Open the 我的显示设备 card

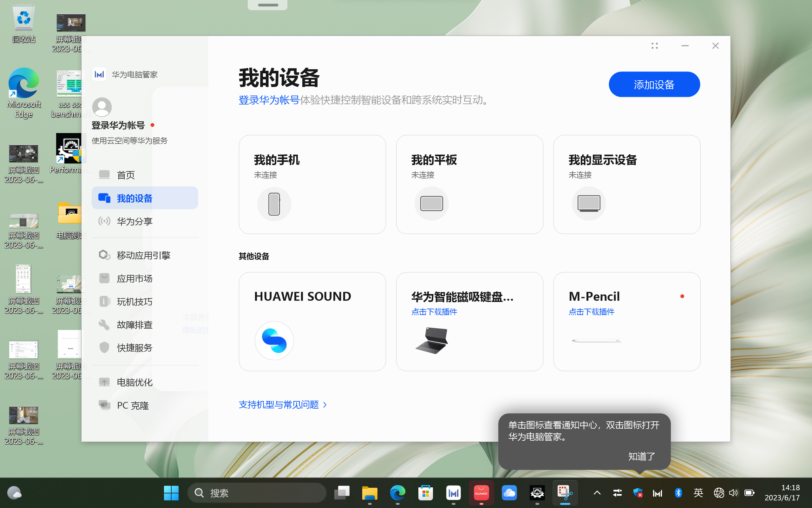[x=627, y=184]
